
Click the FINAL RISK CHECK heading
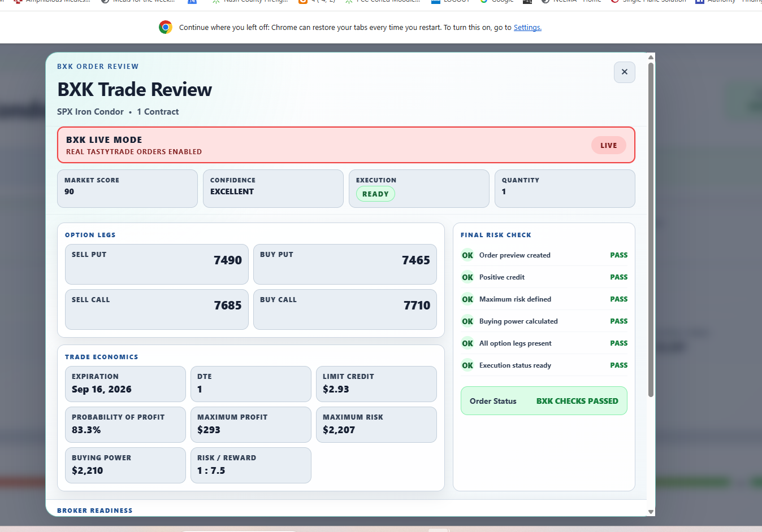[496, 235]
